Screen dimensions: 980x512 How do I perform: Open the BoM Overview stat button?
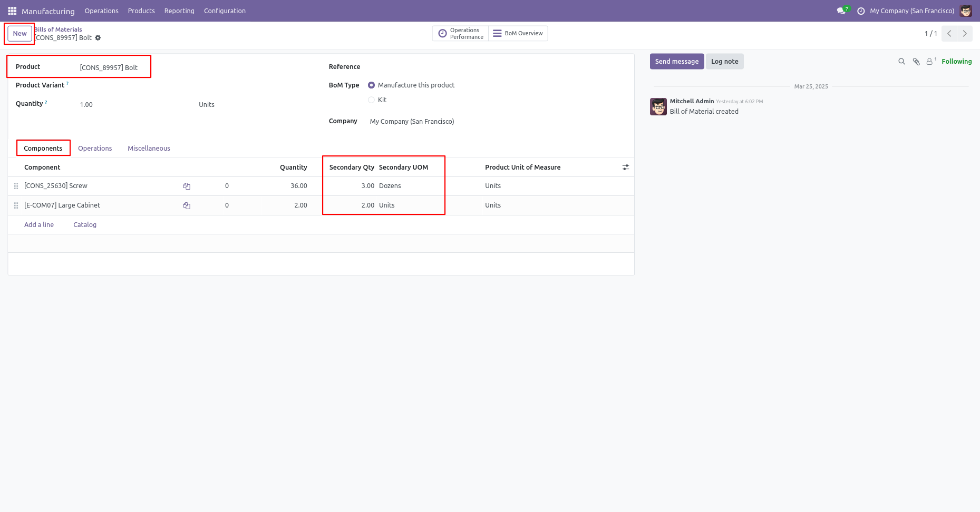tap(518, 33)
